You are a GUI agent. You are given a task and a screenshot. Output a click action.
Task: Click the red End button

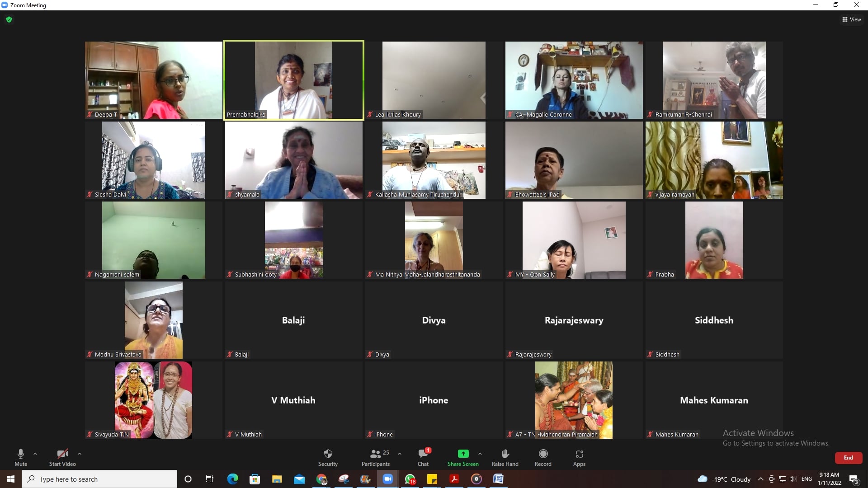(x=848, y=458)
